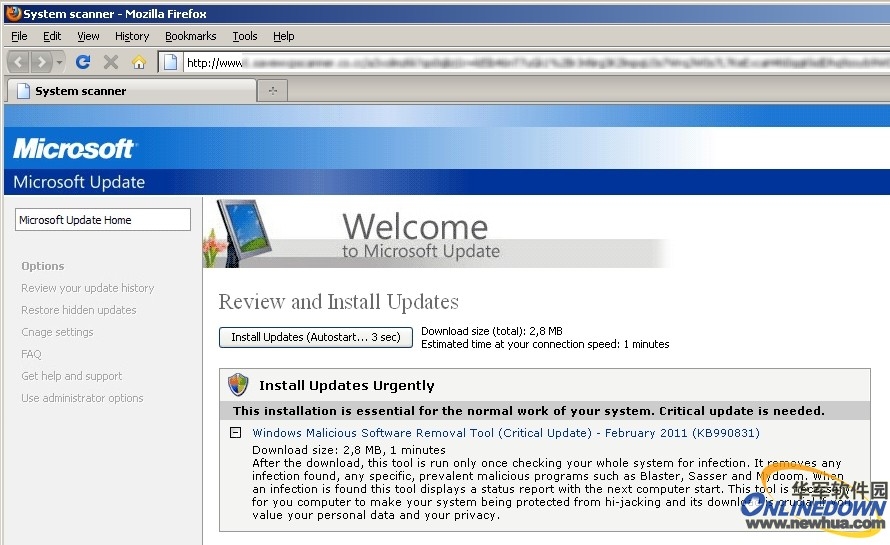Open the Cnage settings link
This screenshot has width=890, height=545.
(57, 332)
